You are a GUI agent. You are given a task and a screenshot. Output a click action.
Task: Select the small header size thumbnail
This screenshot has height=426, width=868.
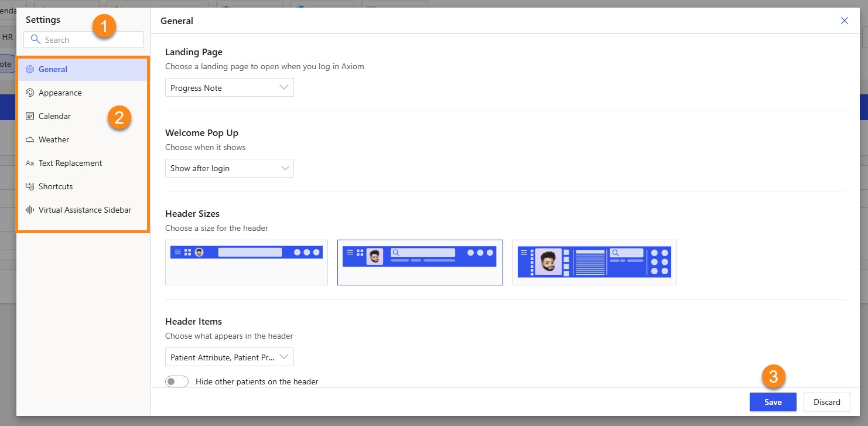click(x=246, y=262)
